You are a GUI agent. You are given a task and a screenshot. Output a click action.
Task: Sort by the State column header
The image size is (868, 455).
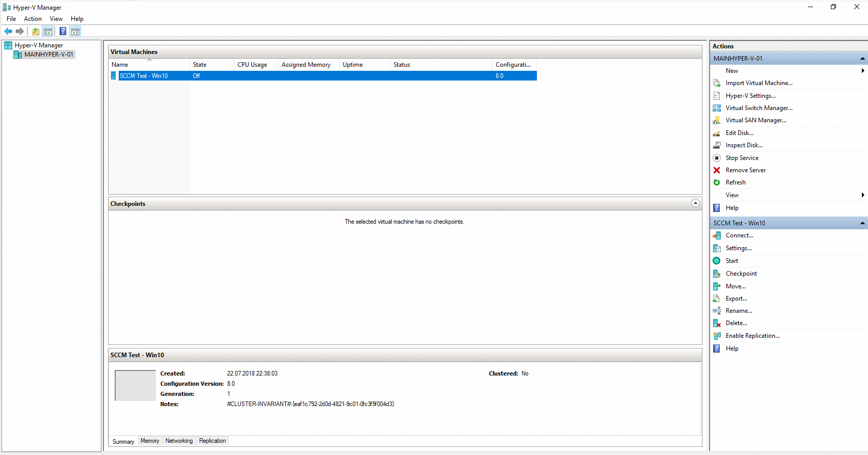coord(212,65)
